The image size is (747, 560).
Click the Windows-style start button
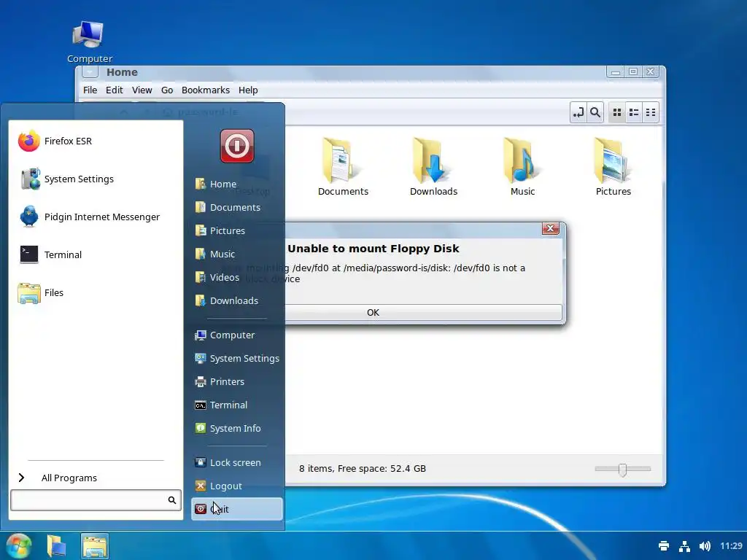coord(19,545)
